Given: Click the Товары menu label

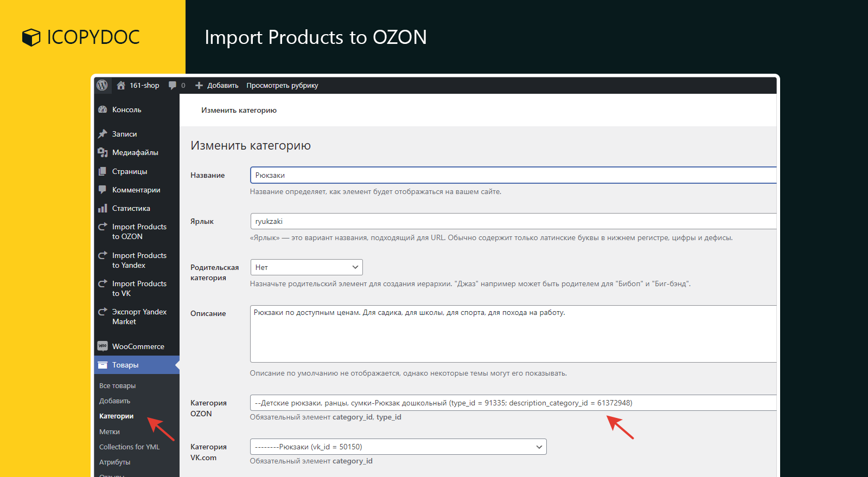Looking at the screenshot, I should click(x=125, y=365).
